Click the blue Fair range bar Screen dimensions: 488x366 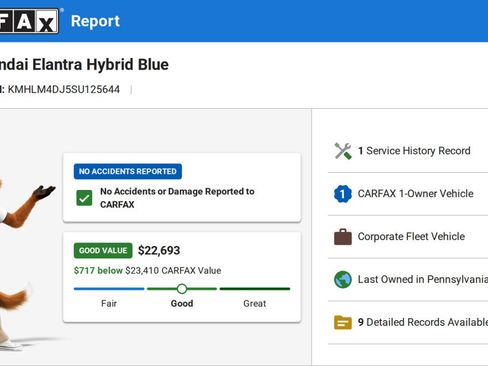click(x=109, y=289)
